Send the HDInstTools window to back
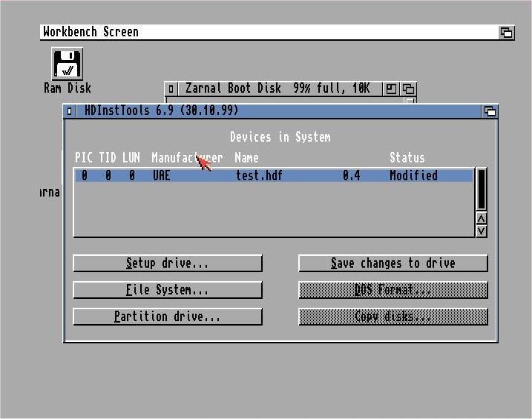 click(x=490, y=111)
